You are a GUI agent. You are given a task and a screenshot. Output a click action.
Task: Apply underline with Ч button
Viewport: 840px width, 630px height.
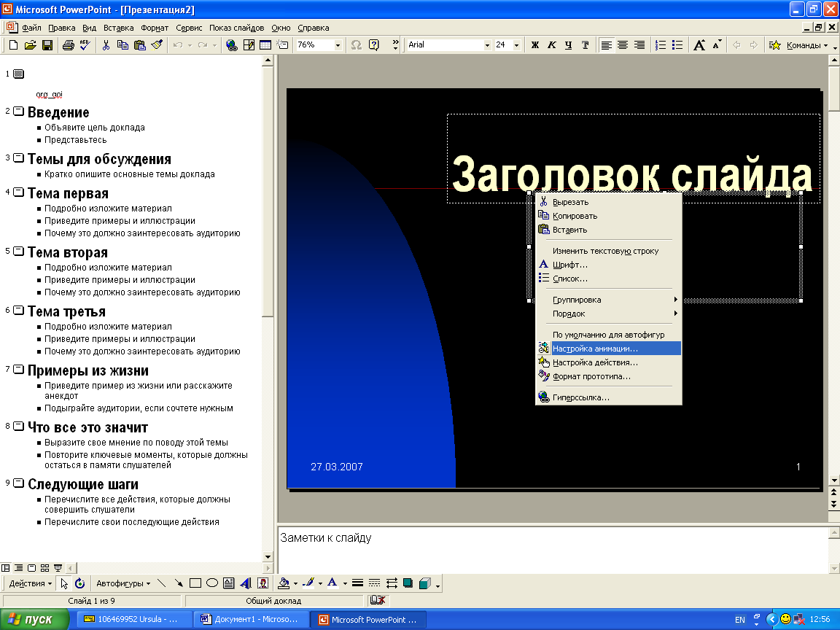pyautogui.click(x=568, y=45)
